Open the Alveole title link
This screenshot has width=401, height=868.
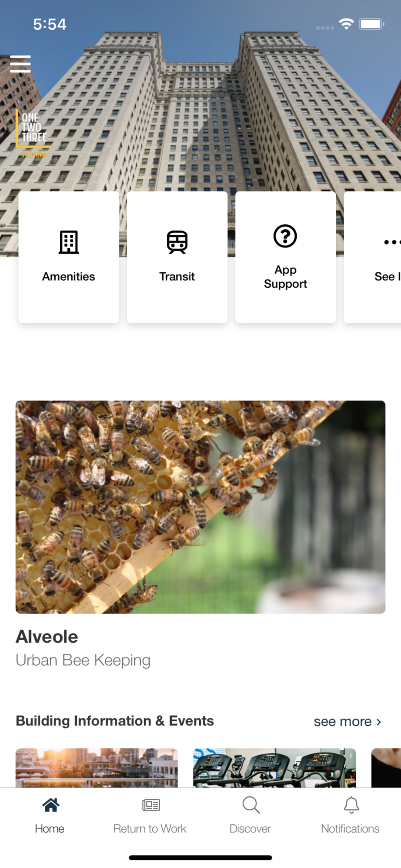pos(47,637)
